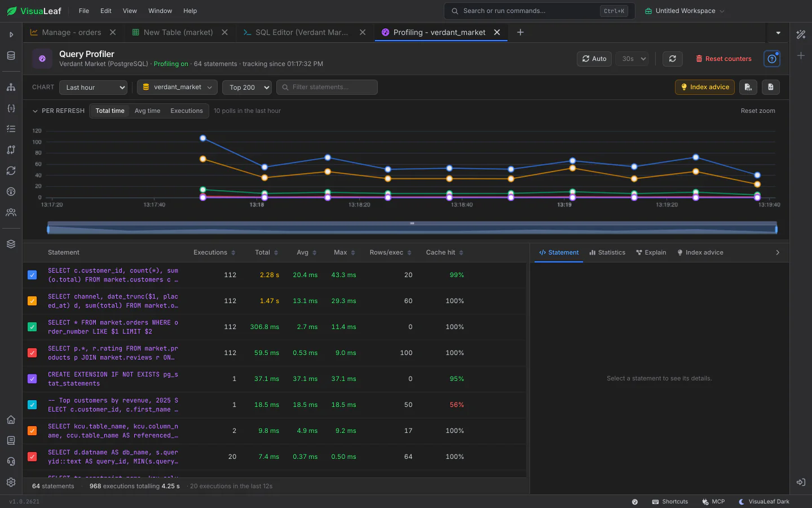The width and height of the screenshot is (812, 508).
Task: Open the users group icon in left sidebar
Action: tap(11, 212)
